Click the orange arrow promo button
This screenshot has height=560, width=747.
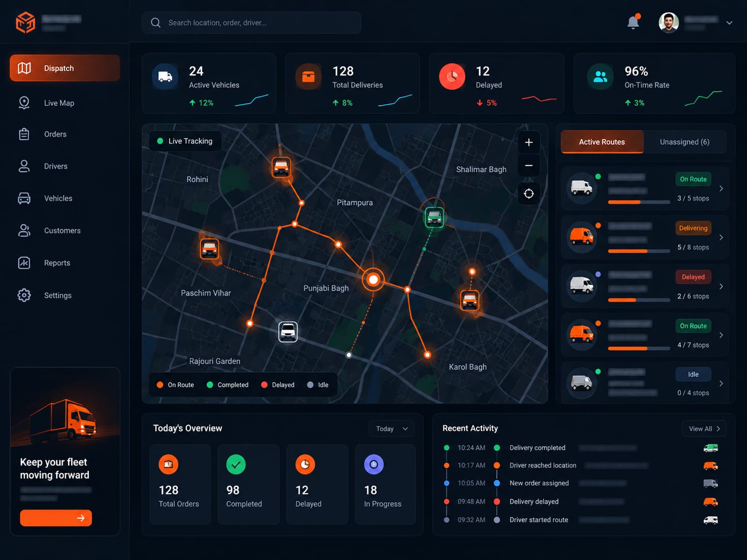pyautogui.click(x=56, y=518)
